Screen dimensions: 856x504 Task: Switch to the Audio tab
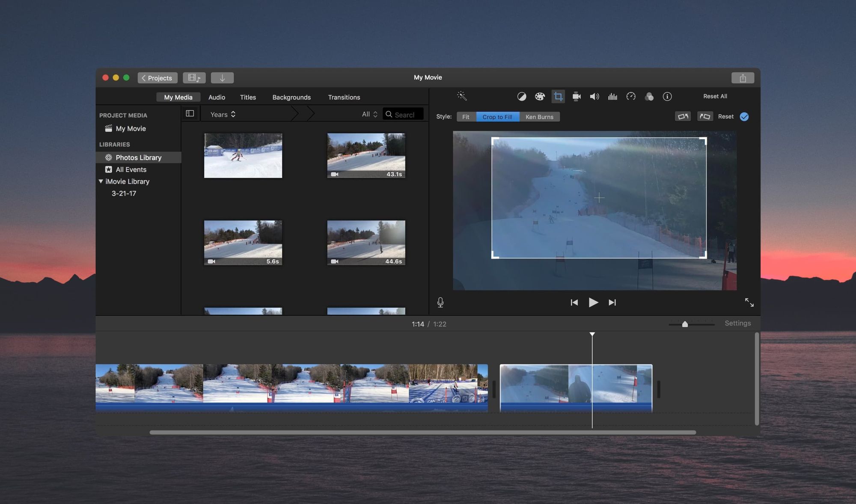tap(217, 97)
